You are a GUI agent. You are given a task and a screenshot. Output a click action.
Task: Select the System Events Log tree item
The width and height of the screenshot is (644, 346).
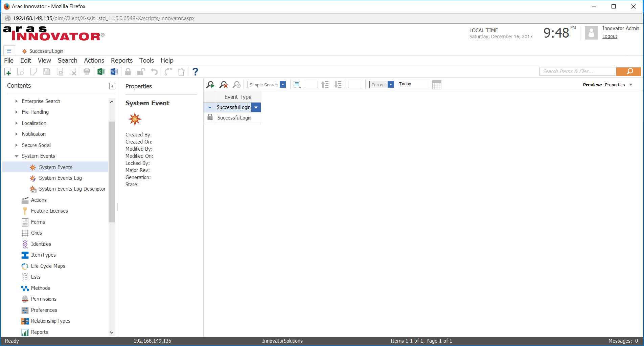[x=60, y=178]
